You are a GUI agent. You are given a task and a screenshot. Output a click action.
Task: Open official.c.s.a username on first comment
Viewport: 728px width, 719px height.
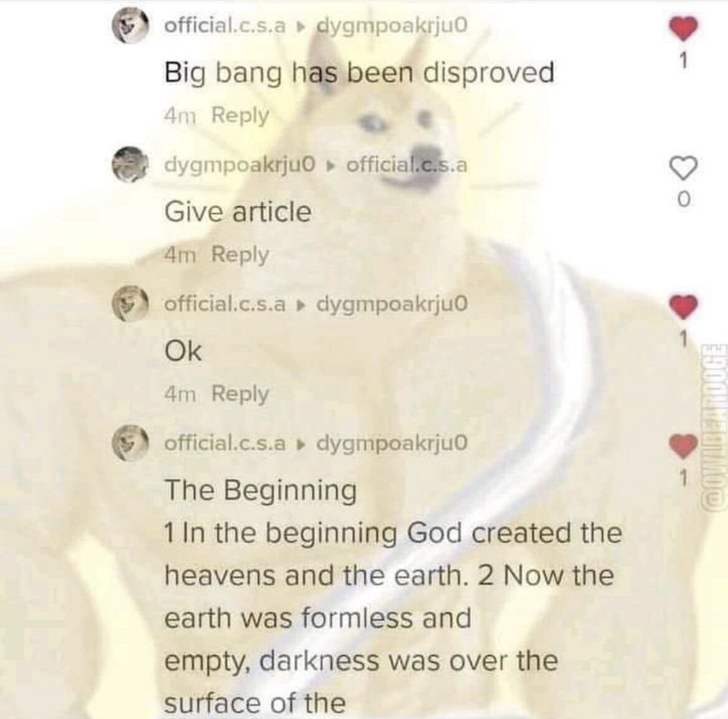point(225,26)
